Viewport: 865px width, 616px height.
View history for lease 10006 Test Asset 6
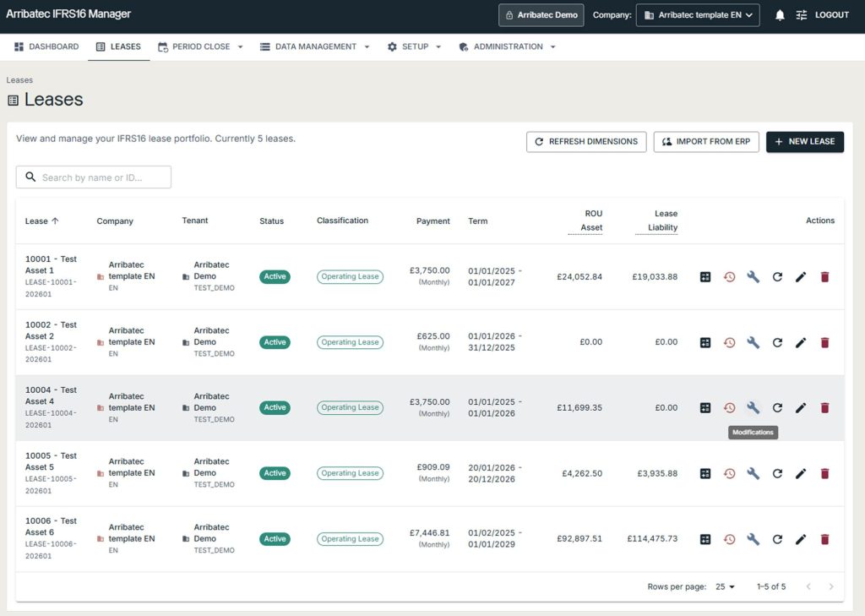tap(729, 539)
